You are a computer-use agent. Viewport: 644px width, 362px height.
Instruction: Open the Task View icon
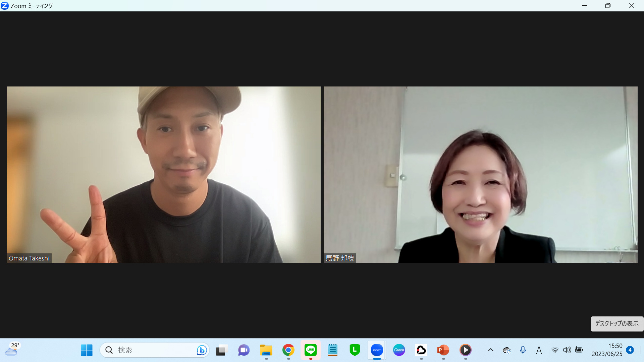(222, 350)
